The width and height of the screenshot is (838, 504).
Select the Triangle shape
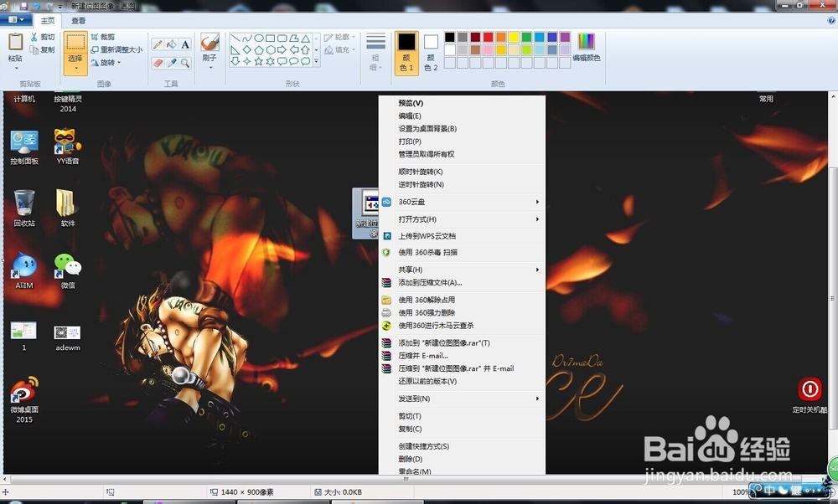[306, 39]
